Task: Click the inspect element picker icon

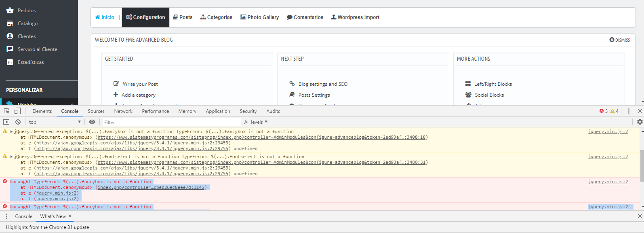Action: 6,111
